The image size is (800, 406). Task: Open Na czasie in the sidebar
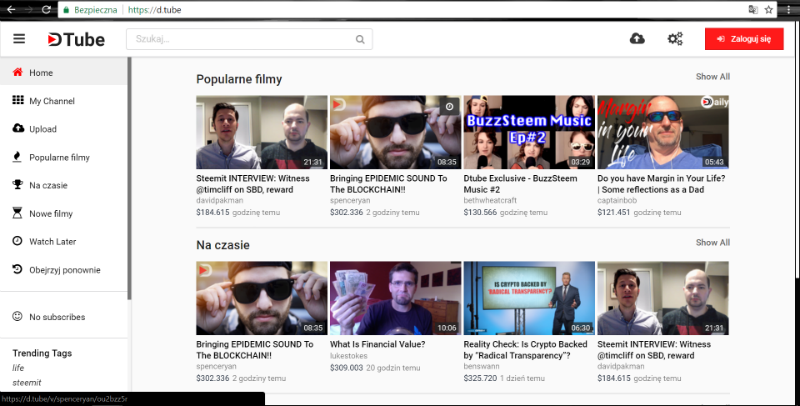click(x=64, y=185)
